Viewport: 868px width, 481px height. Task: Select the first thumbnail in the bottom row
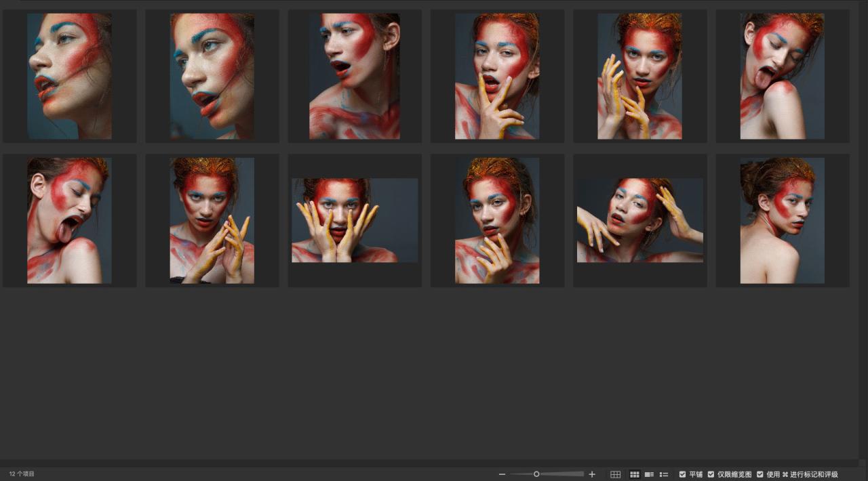tap(69, 220)
